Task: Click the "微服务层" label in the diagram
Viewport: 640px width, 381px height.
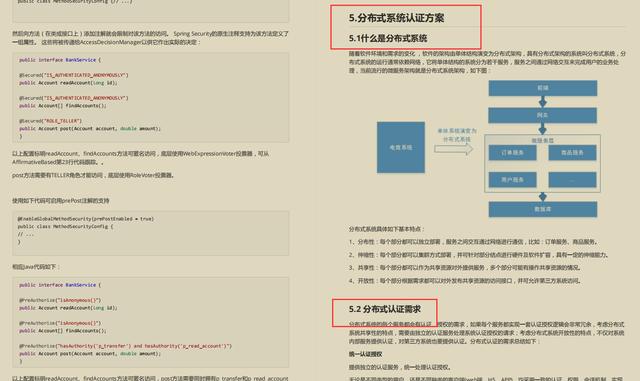Action: tap(542, 140)
